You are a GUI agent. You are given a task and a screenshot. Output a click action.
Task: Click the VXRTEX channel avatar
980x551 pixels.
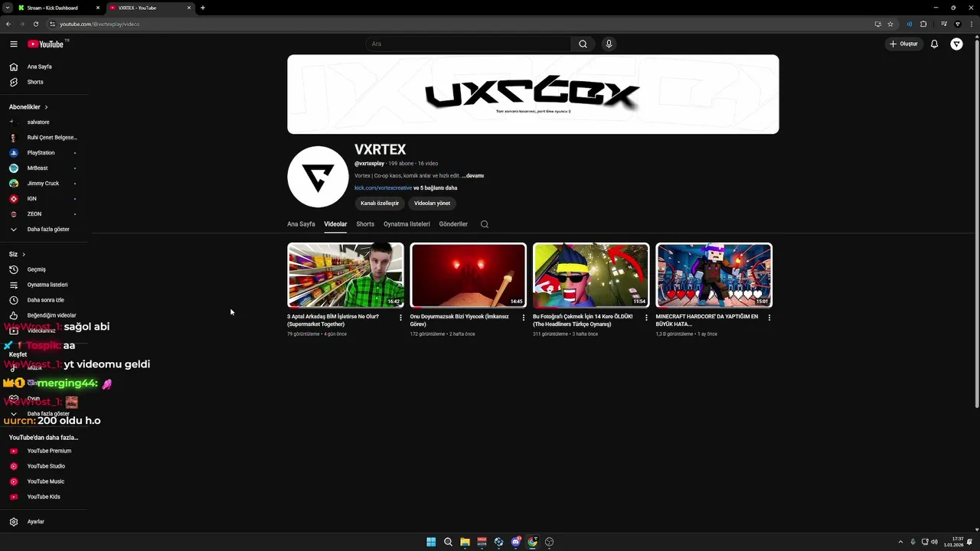[x=318, y=177]
